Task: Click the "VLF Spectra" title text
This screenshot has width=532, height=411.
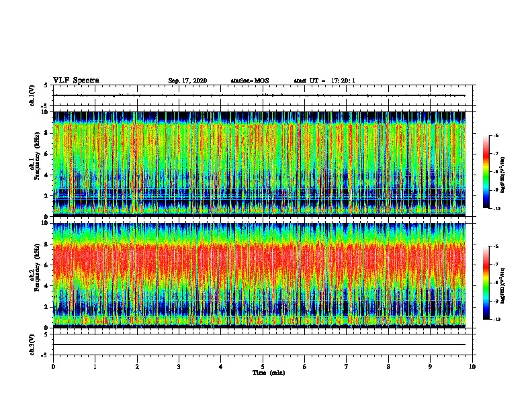Action: click(x=76, y=81)
